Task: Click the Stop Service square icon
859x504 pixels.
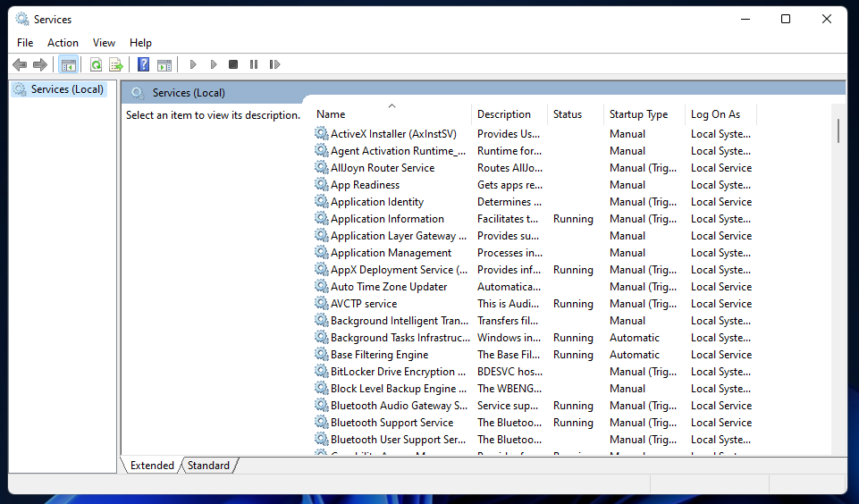Action: coord(233,64)
